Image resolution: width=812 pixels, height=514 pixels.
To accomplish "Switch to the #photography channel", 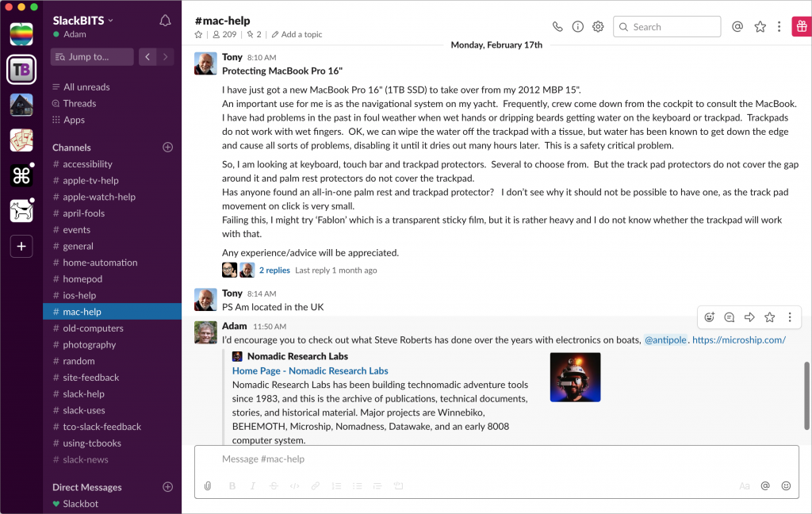I will (x=90, y=344).
